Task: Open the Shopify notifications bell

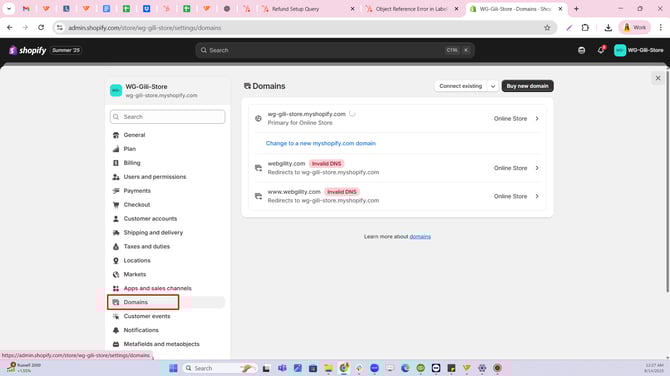Action: (601, 50)
